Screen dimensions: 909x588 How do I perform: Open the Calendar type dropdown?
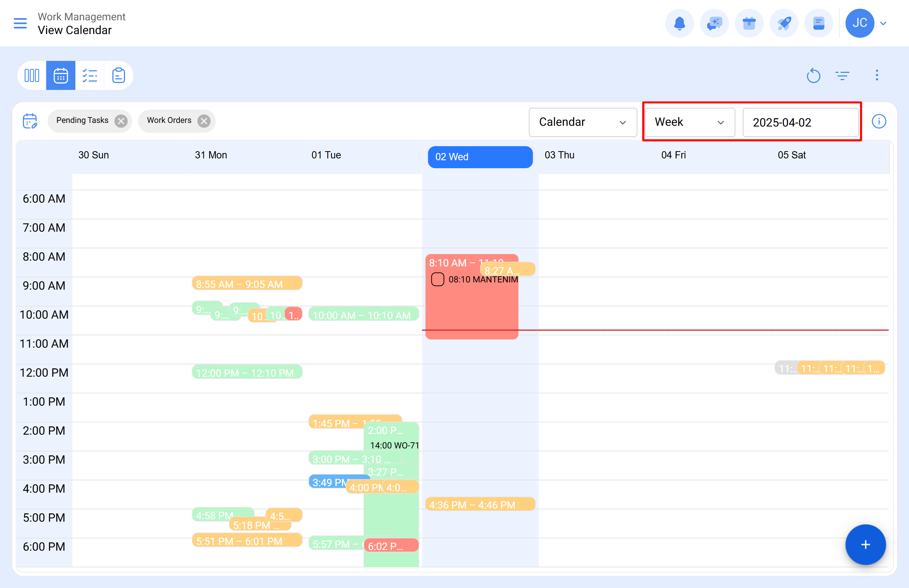pyautogui.click(x=582, y=122)
